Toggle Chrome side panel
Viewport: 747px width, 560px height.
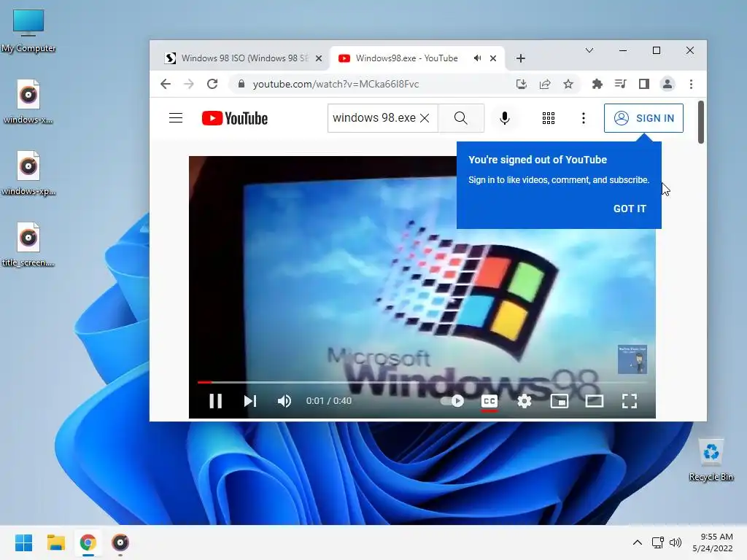tap(643, 85)
